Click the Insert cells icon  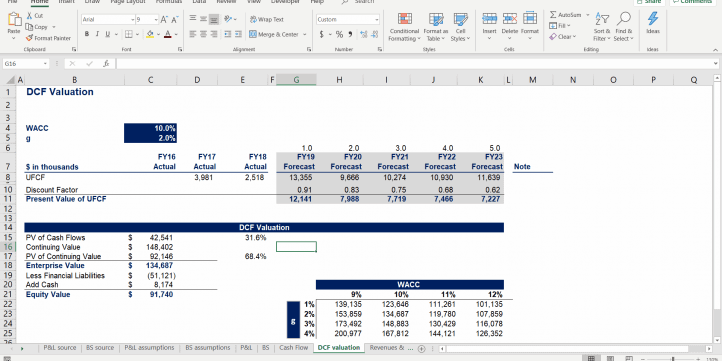(x=489, y=19)
